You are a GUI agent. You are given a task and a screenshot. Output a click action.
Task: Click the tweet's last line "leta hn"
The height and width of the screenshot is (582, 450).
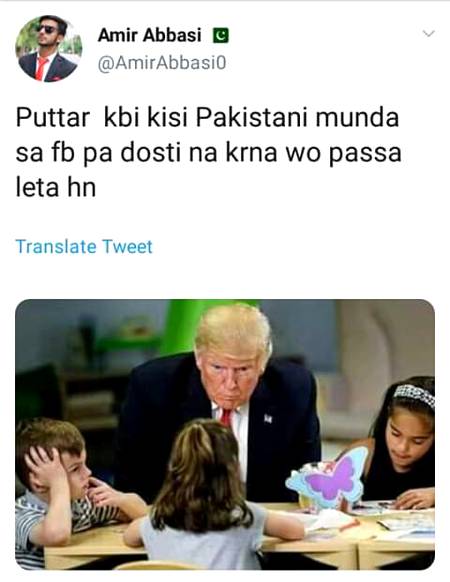tap(56, 188)
